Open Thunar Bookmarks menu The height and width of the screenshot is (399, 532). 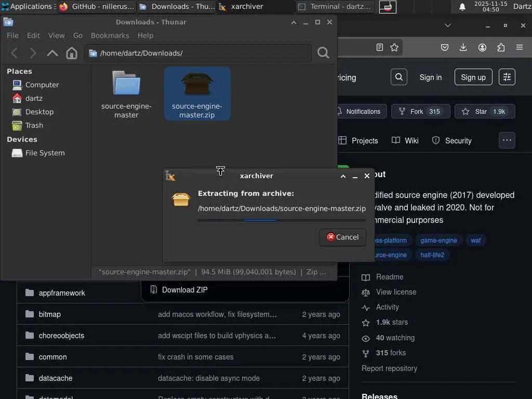110,35
